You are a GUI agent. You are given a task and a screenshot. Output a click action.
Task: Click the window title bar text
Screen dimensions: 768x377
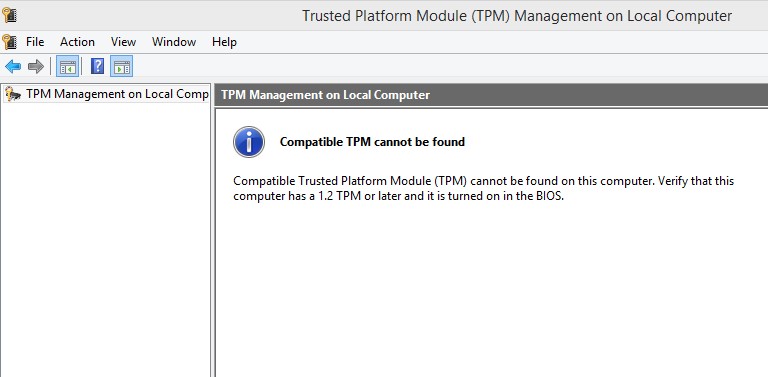click(x=517, y=16)
